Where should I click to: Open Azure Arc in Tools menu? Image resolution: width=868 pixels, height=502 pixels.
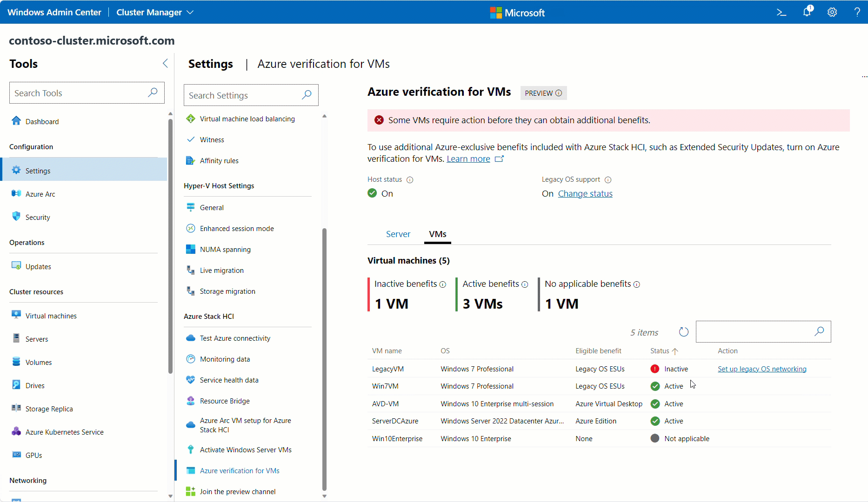click(x=40, y=194)
